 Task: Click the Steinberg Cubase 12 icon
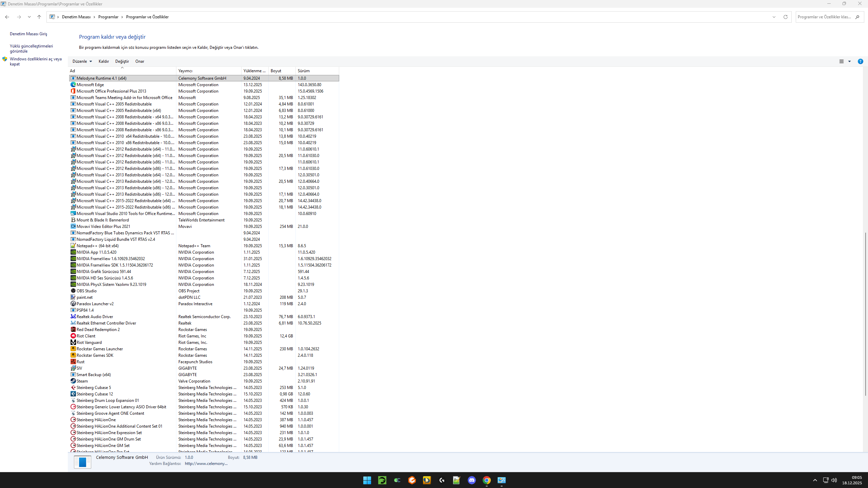click(x=73, y=394)
